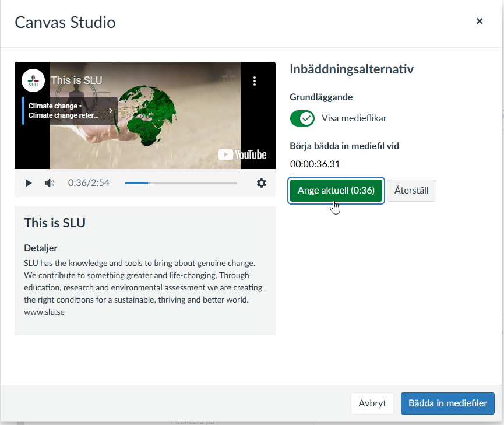This screenshot has height=425, width=504.
Task: Click the This is SLU video title overlay
Action: [76, 80]
